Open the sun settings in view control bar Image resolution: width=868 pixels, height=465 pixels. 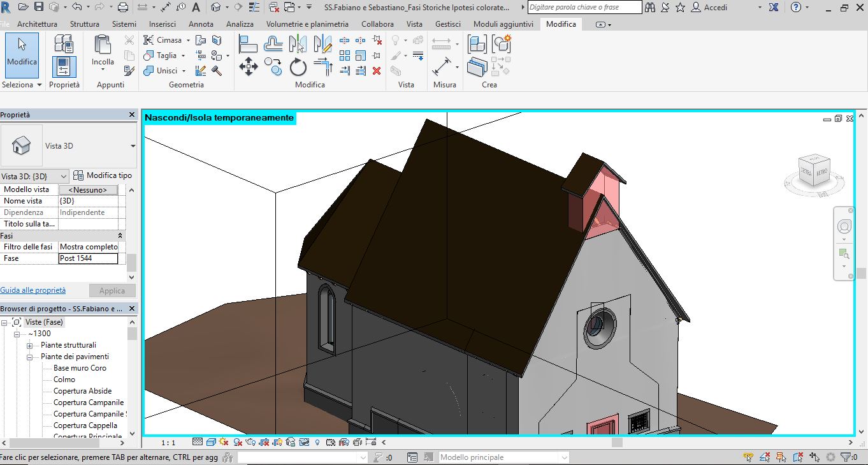point(222,441)
